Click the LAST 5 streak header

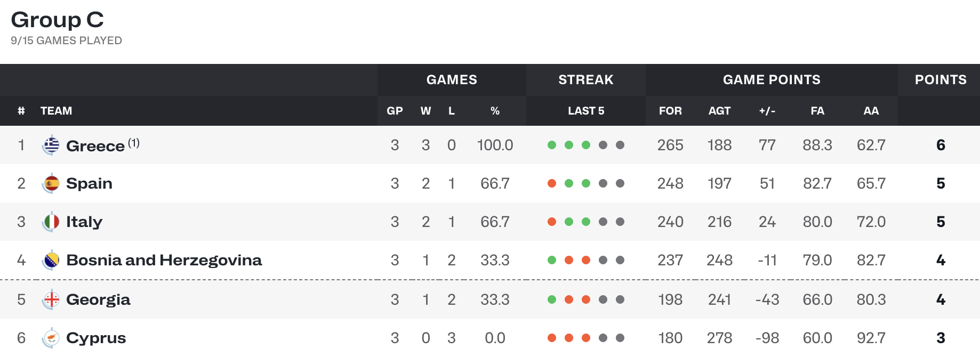point(586,111)
